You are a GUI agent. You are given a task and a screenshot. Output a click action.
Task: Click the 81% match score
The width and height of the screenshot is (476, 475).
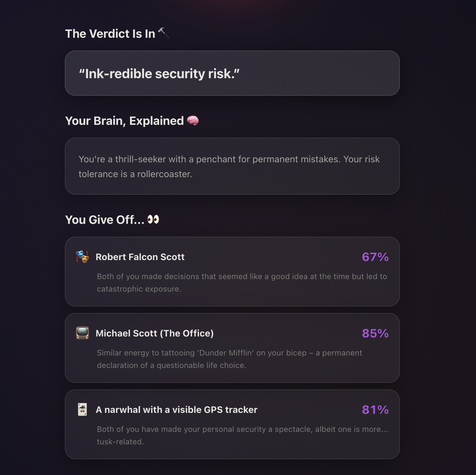pos(375,410)
